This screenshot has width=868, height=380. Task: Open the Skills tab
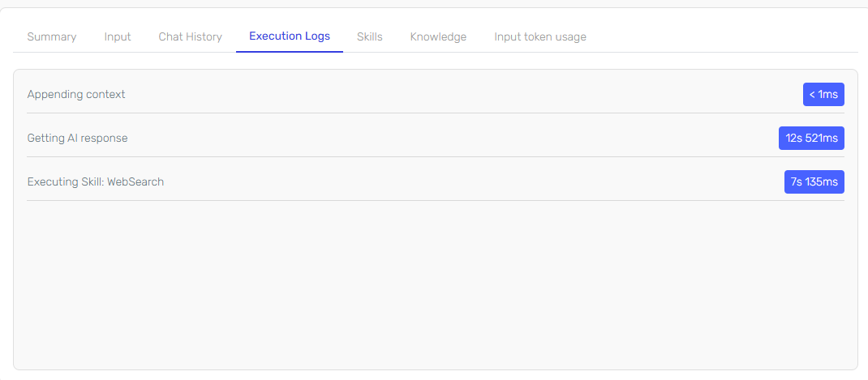pos(369,37)
